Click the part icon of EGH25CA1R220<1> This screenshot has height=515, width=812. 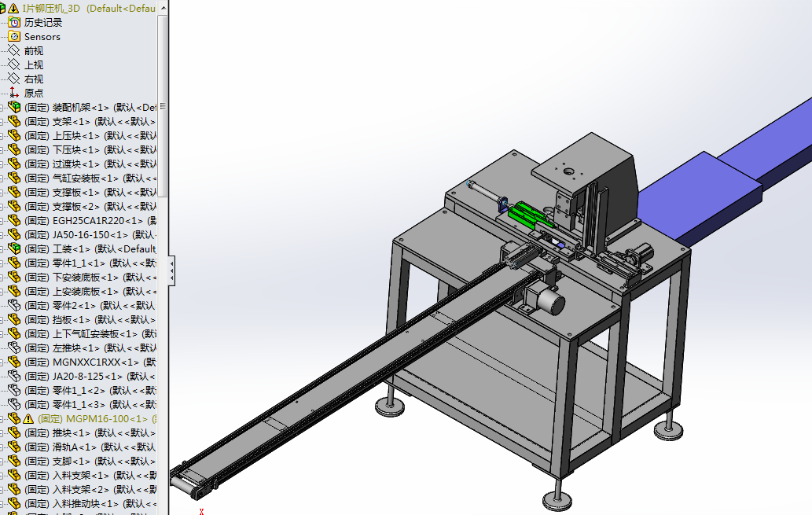coord(14,220)
